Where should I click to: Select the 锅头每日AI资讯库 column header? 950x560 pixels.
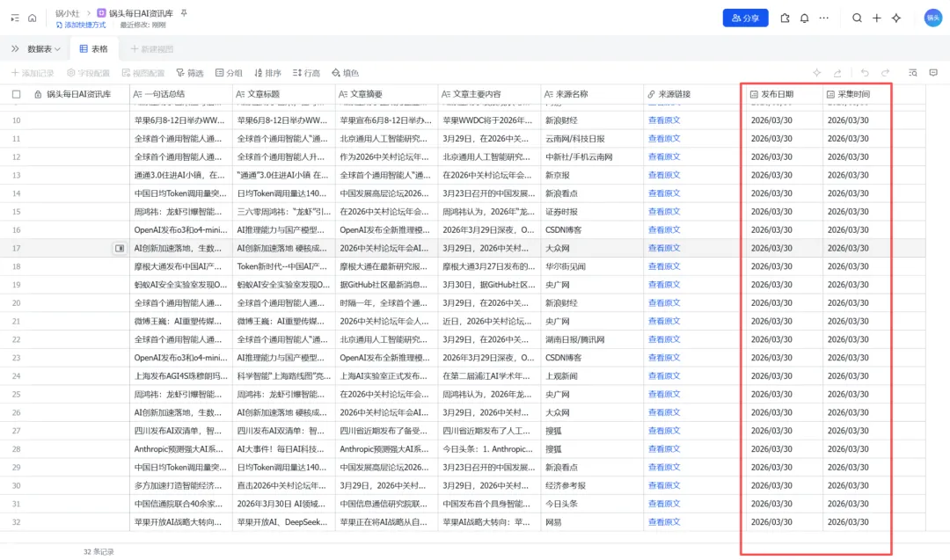(x=79, y=94)
